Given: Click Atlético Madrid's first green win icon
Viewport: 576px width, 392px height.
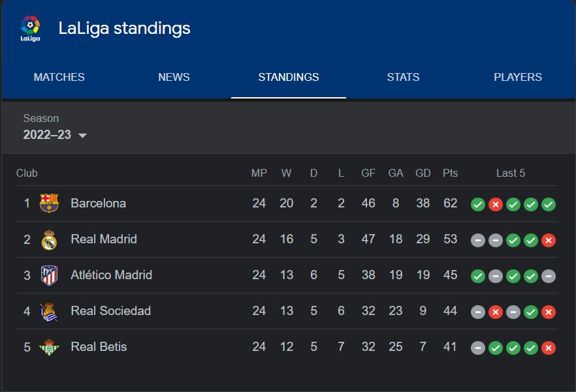Looking at the screenshot, I should click(478, 276).
